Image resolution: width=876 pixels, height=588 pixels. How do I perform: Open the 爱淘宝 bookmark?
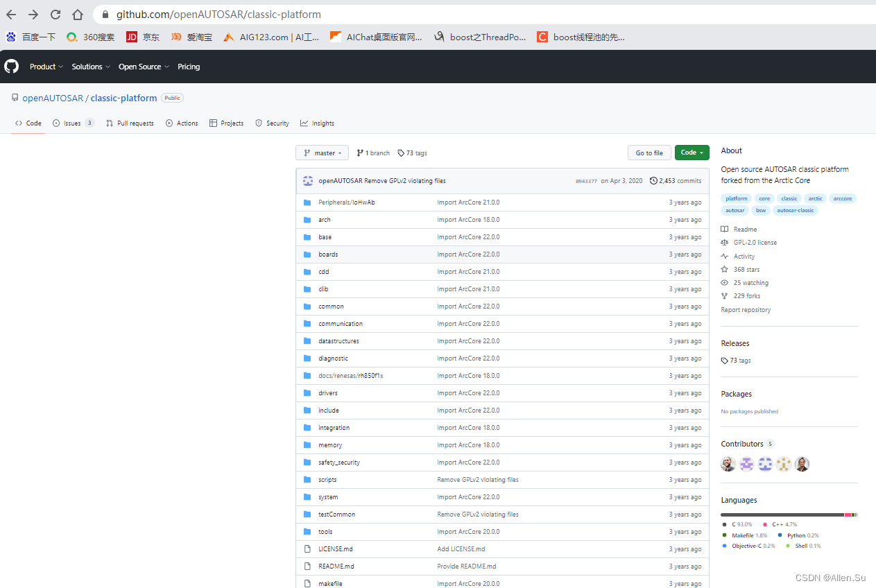pyautogui.click(x=192, y=37)
